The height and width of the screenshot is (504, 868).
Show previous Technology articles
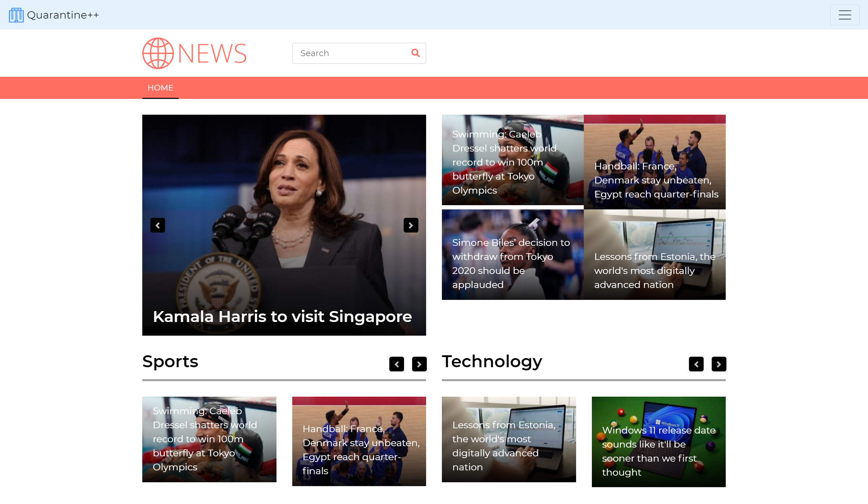[696, 364]
